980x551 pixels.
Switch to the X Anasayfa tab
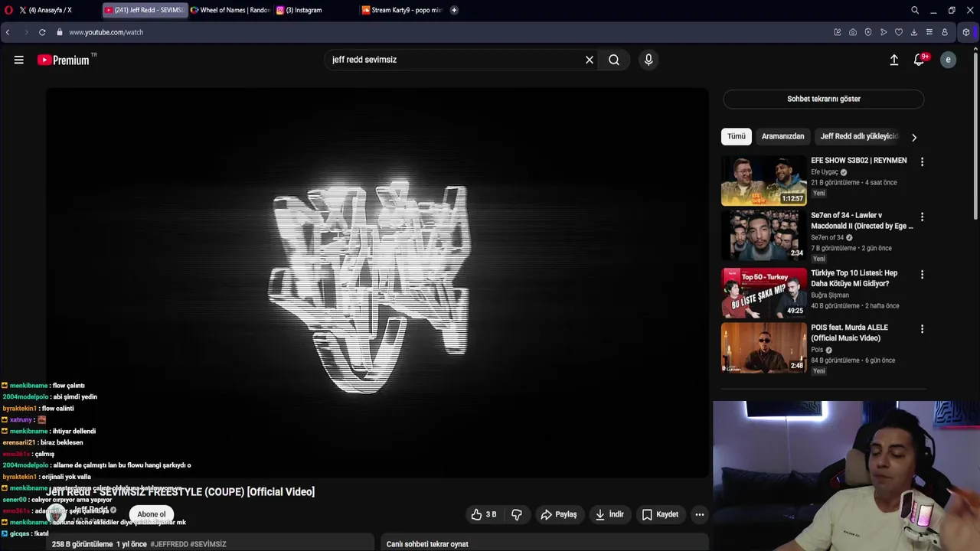(51, 10)
